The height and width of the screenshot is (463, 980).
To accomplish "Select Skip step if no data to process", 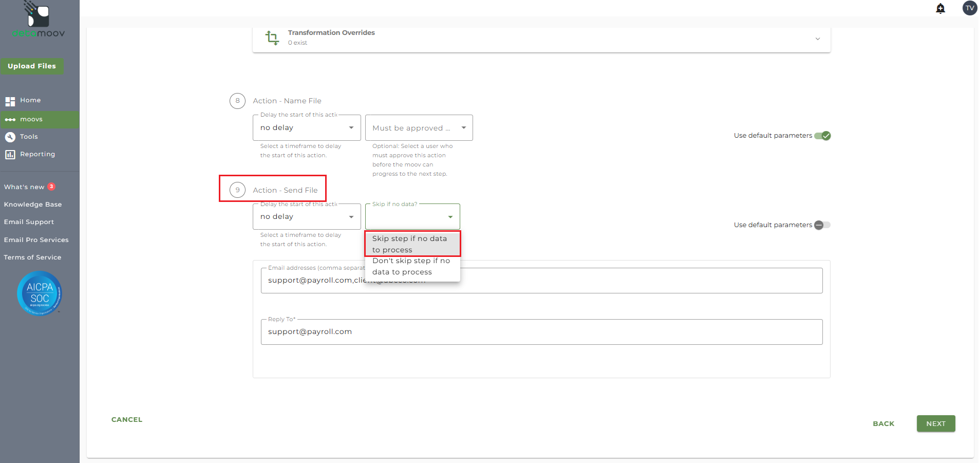I will (x=412, y=244).
